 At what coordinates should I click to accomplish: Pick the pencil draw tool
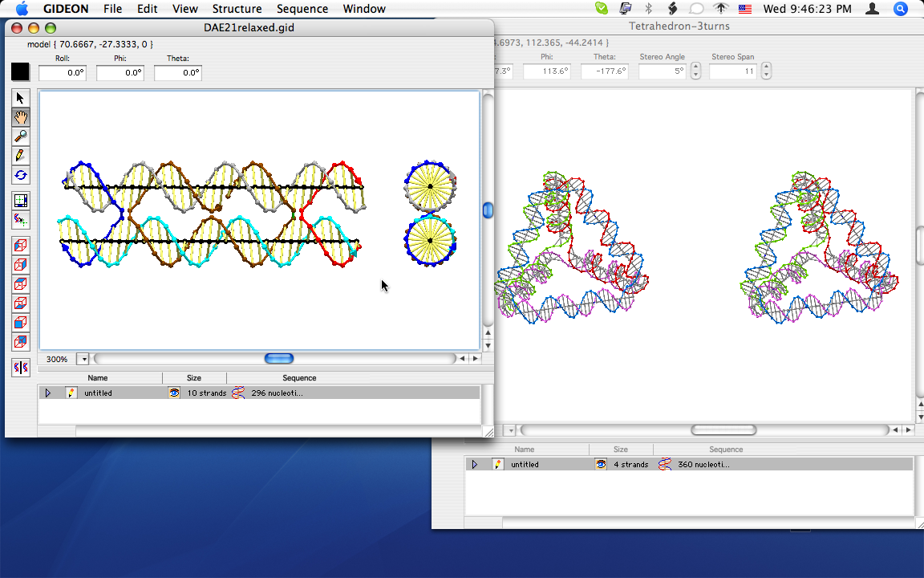21,156
